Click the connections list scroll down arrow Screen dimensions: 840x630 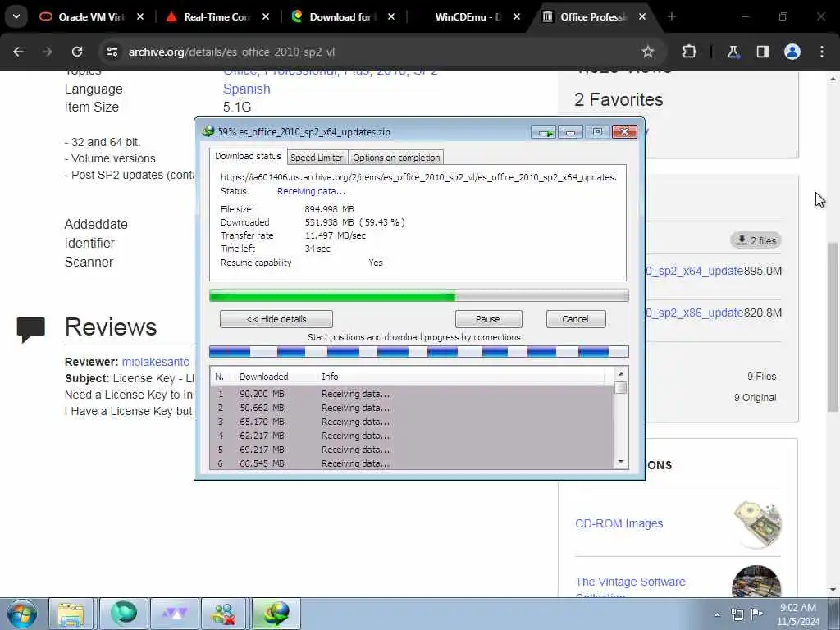tap(621, 462)
